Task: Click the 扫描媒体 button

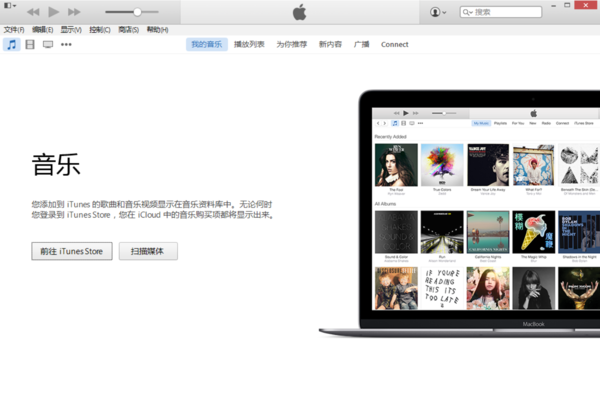Action: pos(148,251)
